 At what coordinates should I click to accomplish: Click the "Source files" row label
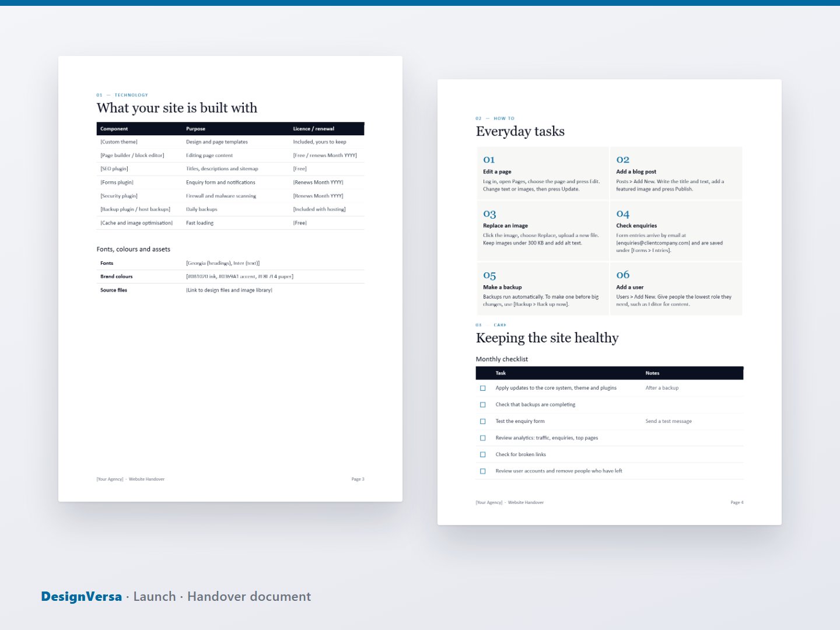pos(114,290)
